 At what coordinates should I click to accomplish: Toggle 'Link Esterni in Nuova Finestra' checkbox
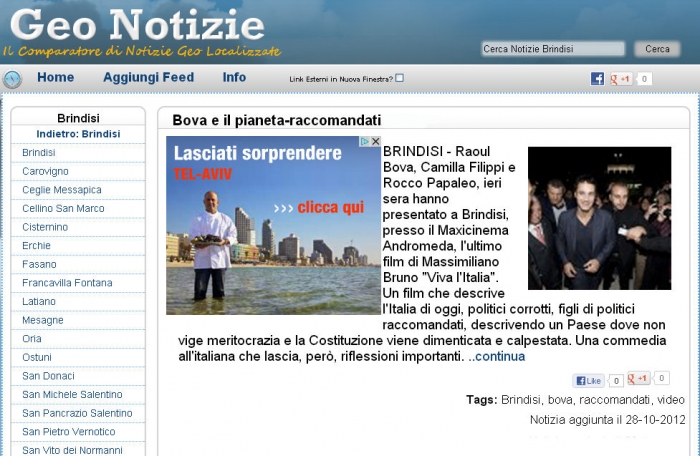click(x=400, y=78)
